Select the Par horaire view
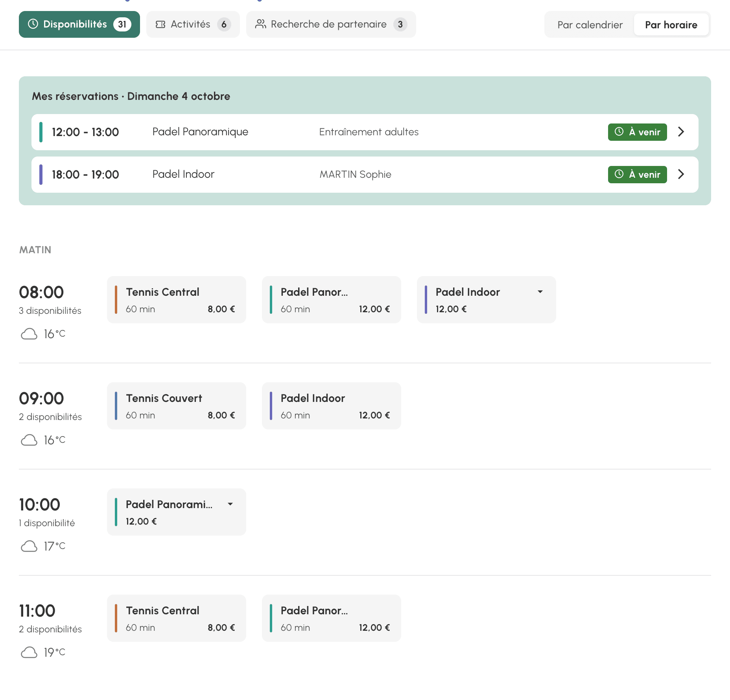Screen dimensions: 730x700 click(x=671, y=25)
